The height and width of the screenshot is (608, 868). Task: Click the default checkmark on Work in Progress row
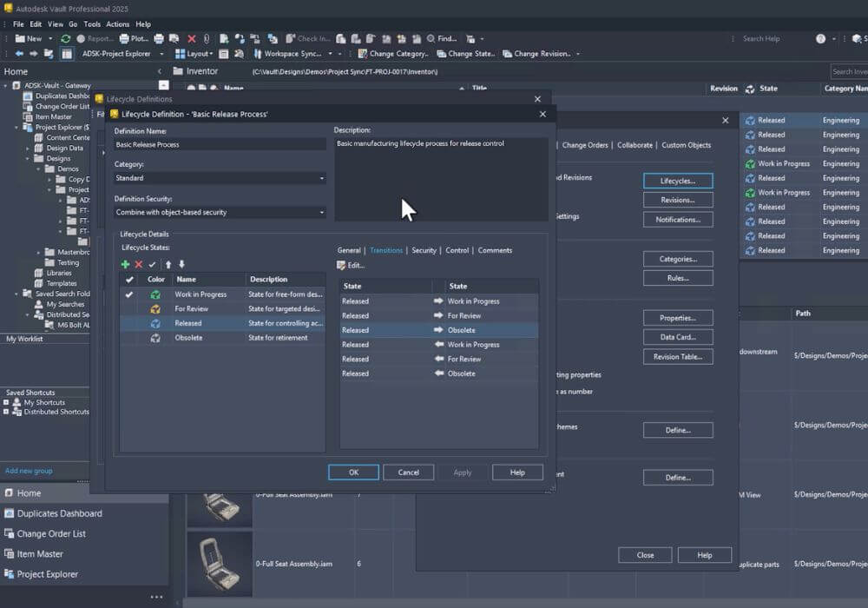click(129, 294)
